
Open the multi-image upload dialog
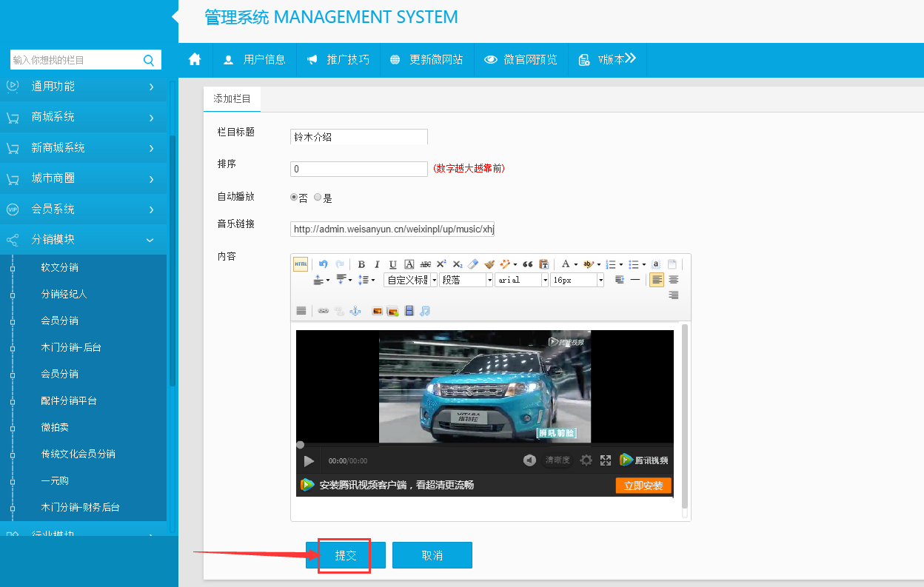point(392,311)
